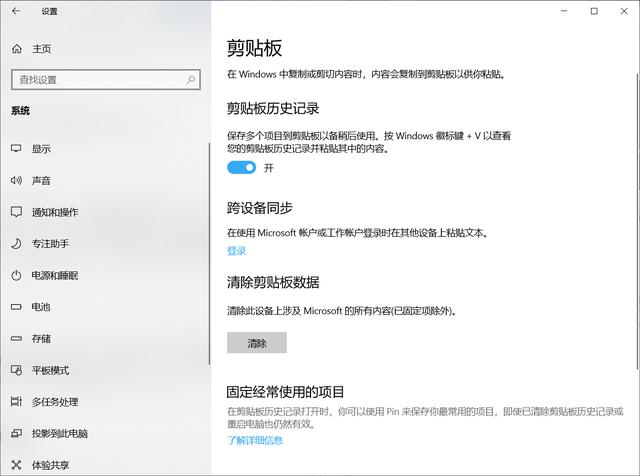
Task: Open the 主页 home page
Action: (42, 49)
